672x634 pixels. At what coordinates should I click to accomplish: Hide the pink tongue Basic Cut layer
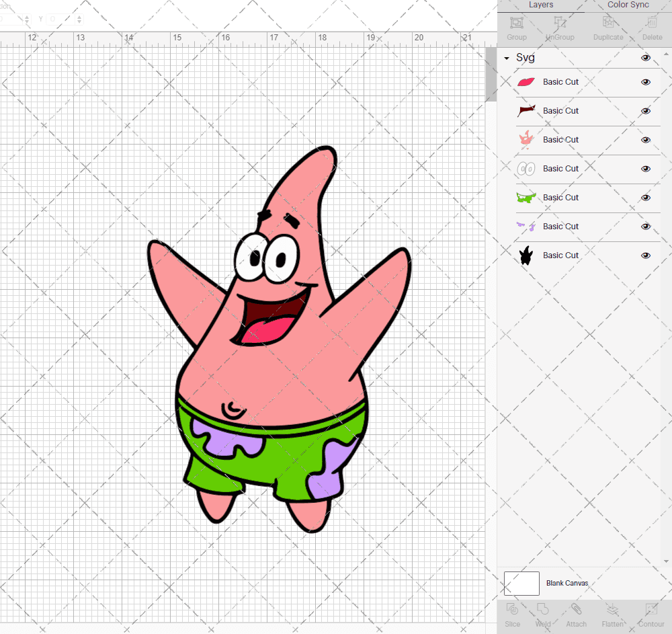coord(645,82)
